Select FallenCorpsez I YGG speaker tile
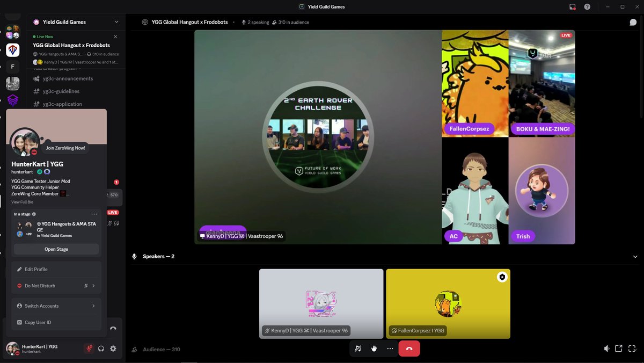Screen dimensions: 644x363 448,304
